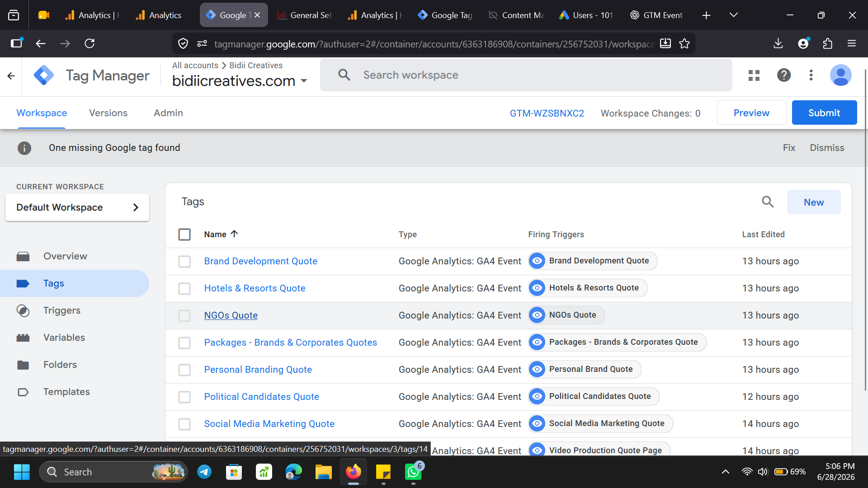Check the Brand Development Quote row checkbox
This screenshot has height=488, width=868.
coord(184,262)
